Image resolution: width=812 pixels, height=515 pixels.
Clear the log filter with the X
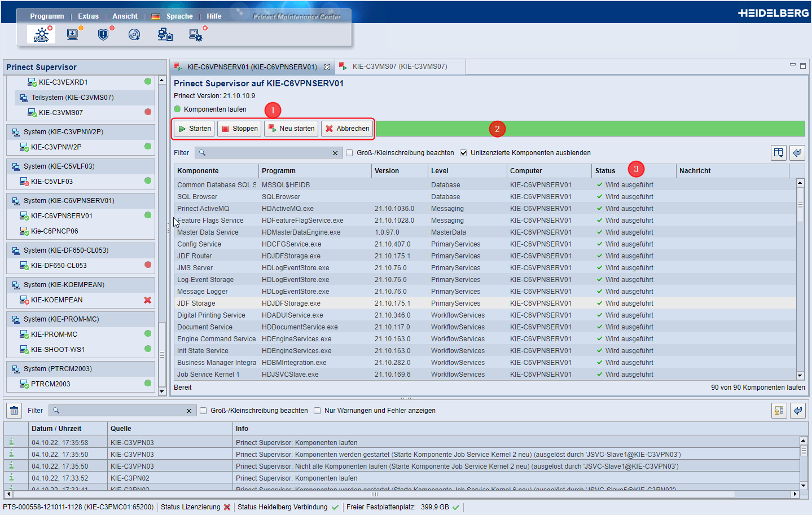pos(189,411)
